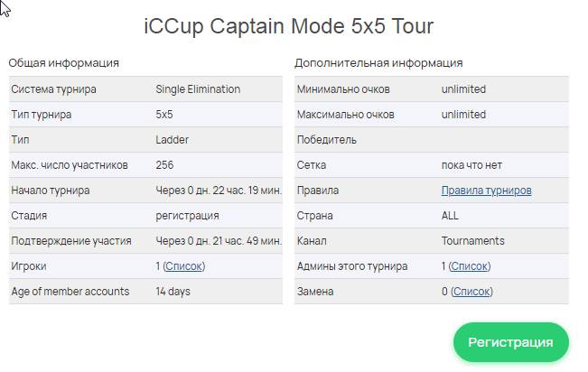Screen dimensions: 588x372
Task: Open the Админы этого турнира Список link
Action: click(x=469, y=266)
